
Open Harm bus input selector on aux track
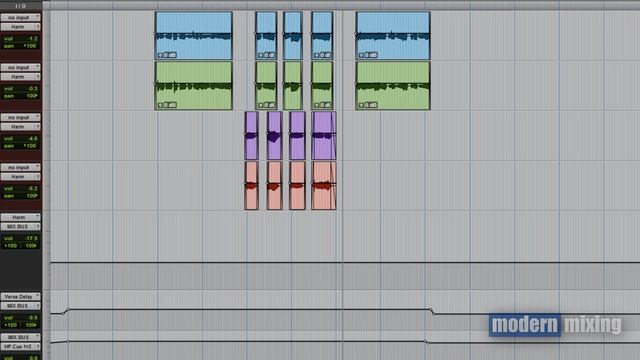[x=20, y=217]
